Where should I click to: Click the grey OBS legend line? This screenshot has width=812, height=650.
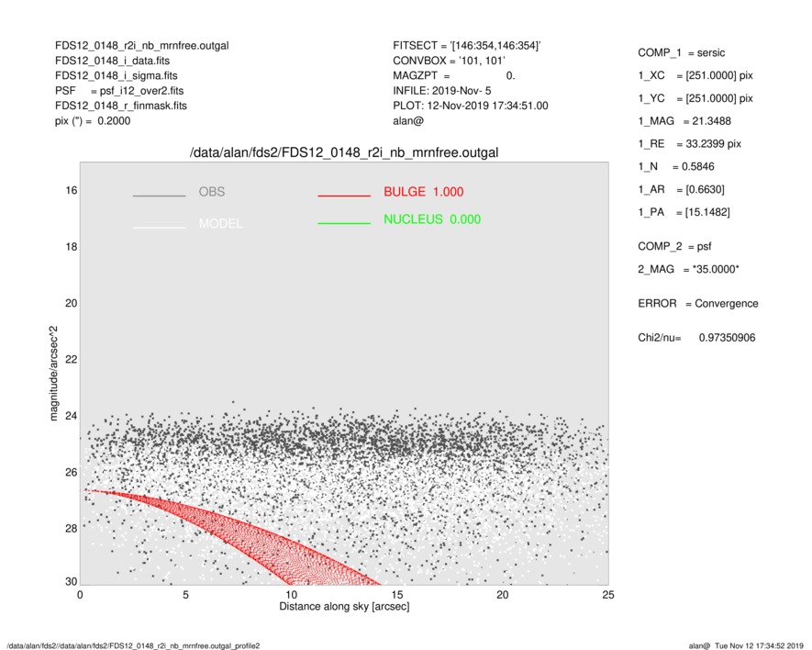(x=159, y=196)
